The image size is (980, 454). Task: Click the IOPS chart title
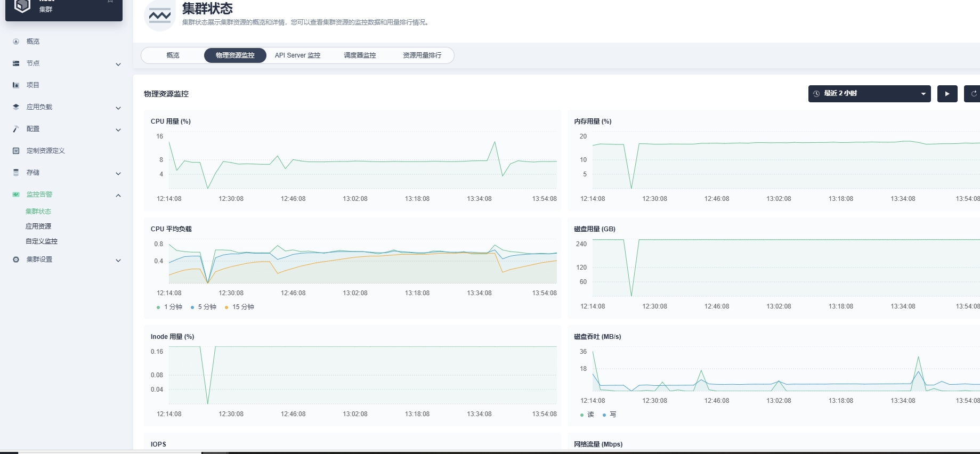click(x=158, y=444)
